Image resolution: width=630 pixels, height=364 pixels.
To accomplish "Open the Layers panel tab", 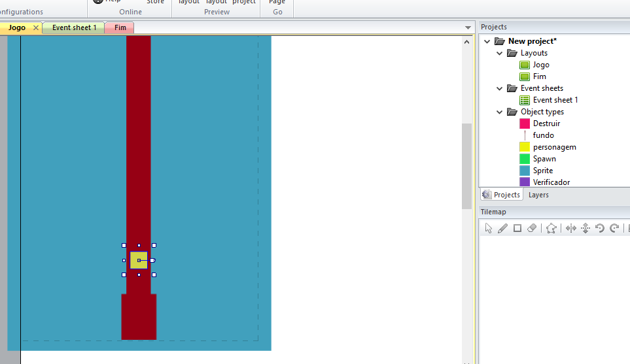I will (x=538, y=195).
